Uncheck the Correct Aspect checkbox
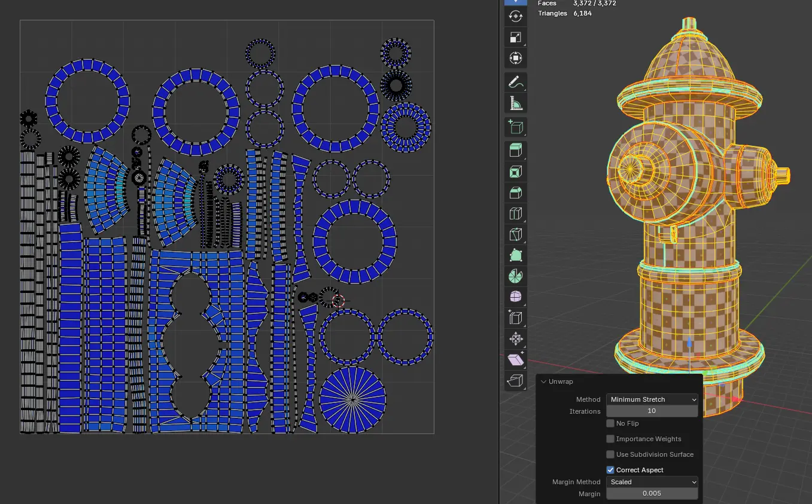812x504 pixels. click(x=610, y=470)
